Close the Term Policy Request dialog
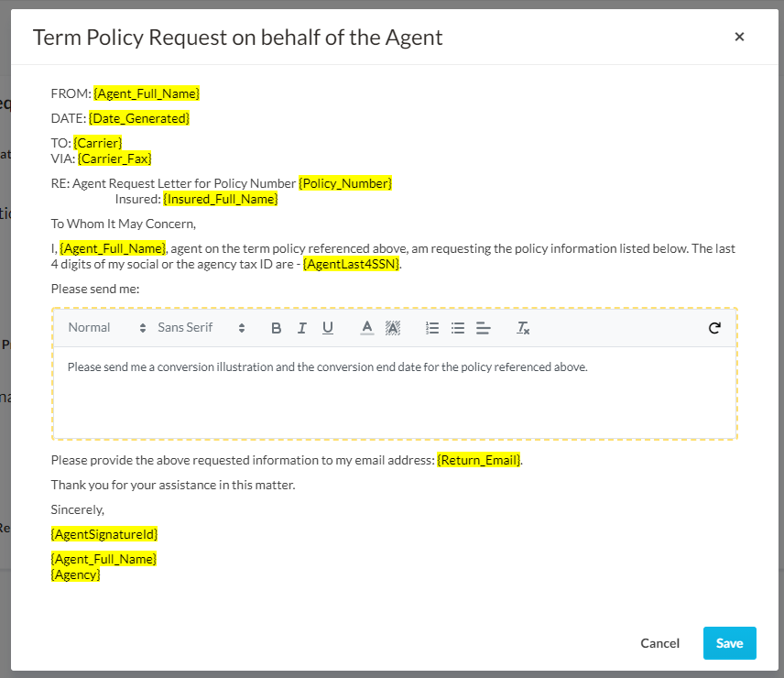 (x=739, y=37)
